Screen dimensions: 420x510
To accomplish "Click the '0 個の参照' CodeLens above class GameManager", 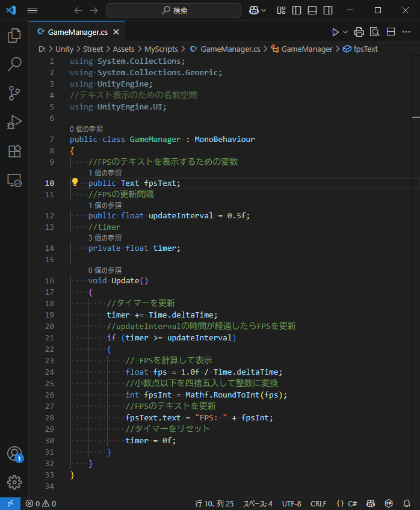I will pyautogui.click(x=86, y=129).
